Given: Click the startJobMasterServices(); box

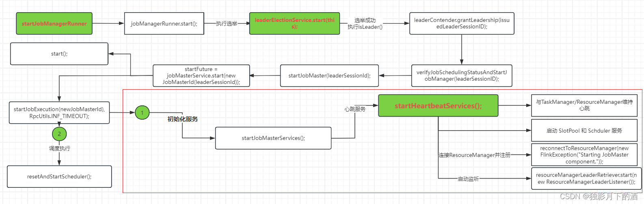Looking at the screenshot, I should coord(273,138).
